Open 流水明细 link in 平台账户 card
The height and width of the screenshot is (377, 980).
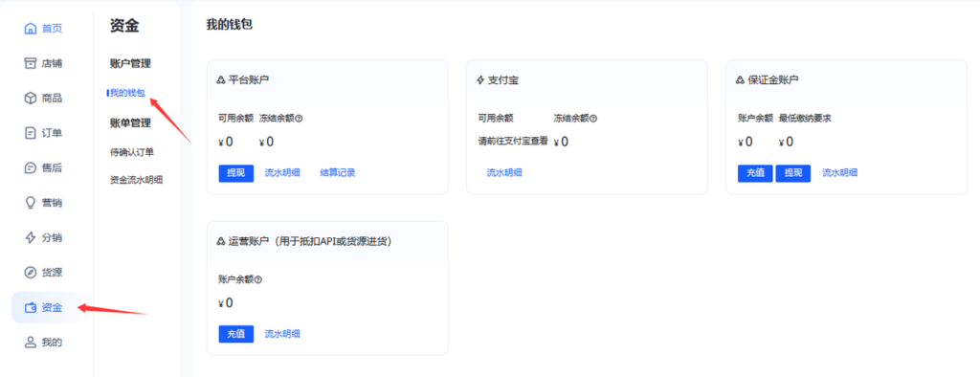point(282,173)
